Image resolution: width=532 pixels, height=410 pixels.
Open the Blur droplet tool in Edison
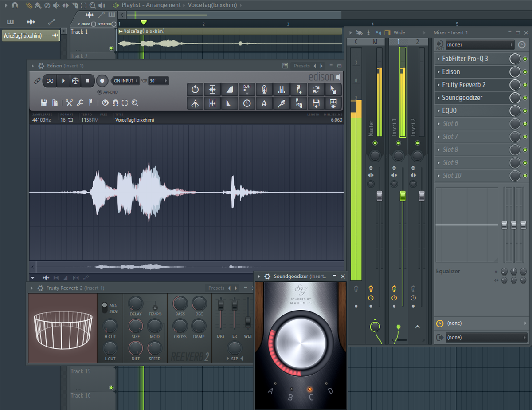click(x=264, y=103)
